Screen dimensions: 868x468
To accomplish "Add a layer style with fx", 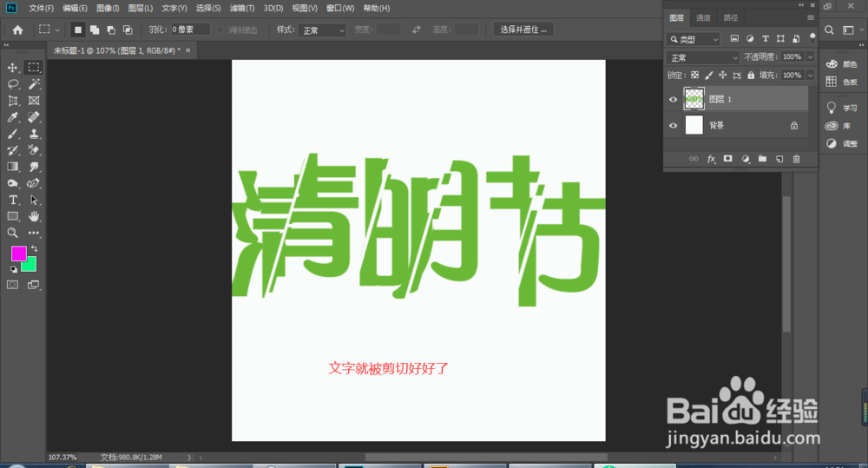I will [712, 159].
